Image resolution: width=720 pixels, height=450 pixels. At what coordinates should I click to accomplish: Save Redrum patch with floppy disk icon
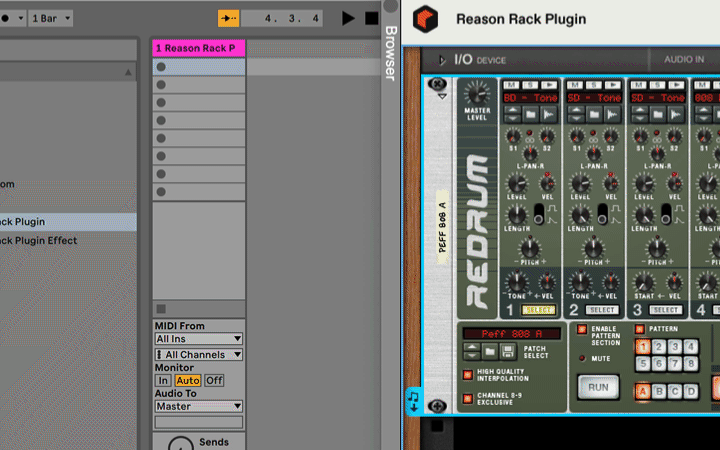click(x=507, y=351)
